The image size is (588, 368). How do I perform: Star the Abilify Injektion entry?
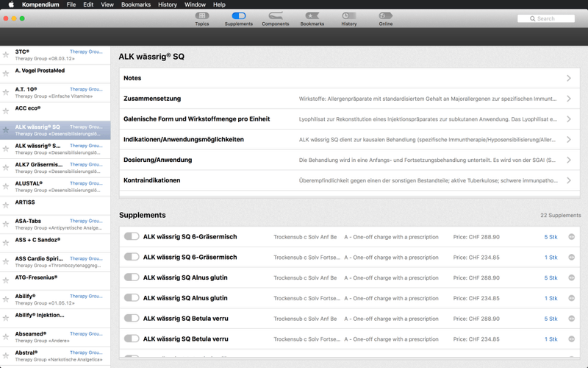click(x=6, y=318)
